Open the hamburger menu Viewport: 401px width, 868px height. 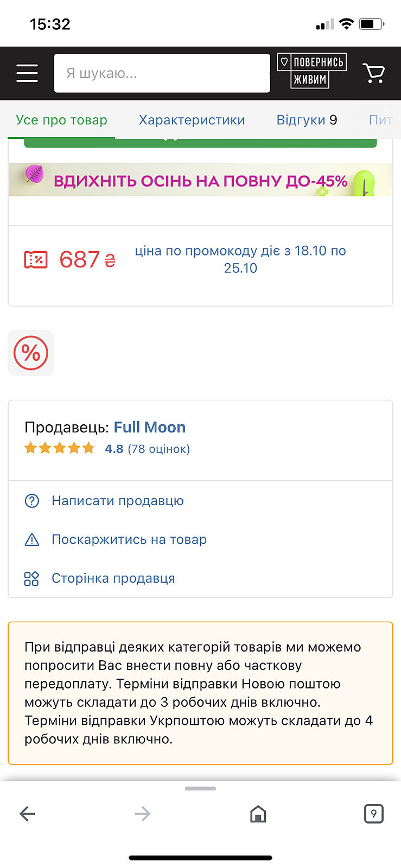(x=27, y=73)
